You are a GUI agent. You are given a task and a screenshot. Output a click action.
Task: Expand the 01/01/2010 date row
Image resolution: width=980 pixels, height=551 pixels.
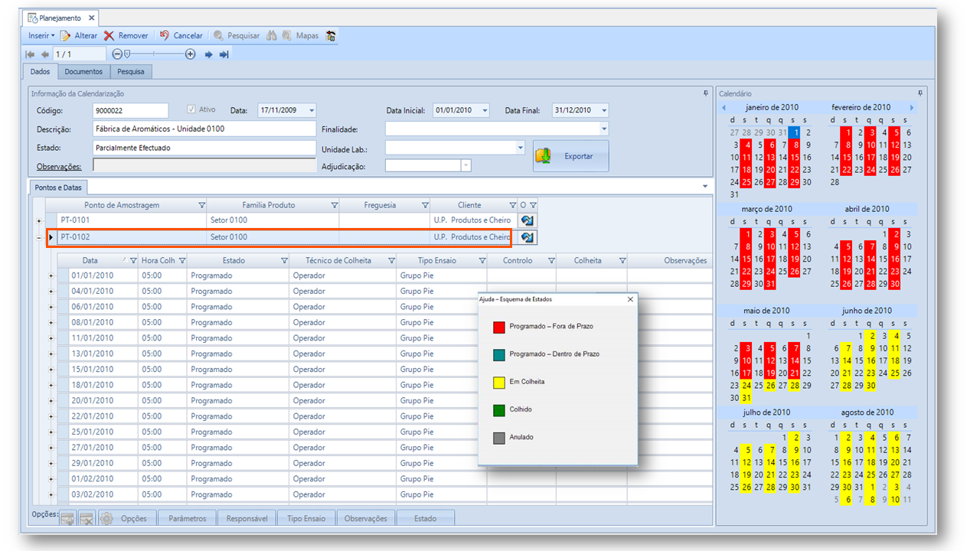(51, 275)
